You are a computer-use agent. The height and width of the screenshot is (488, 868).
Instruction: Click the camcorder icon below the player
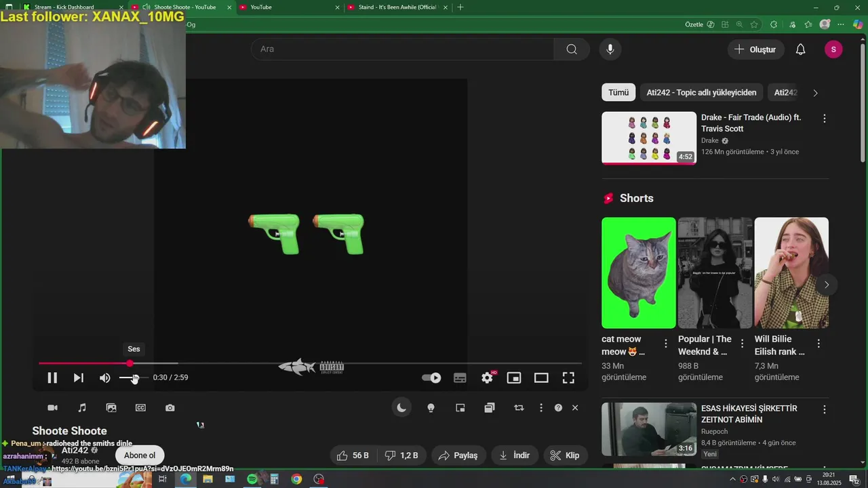tap(52, 407)
